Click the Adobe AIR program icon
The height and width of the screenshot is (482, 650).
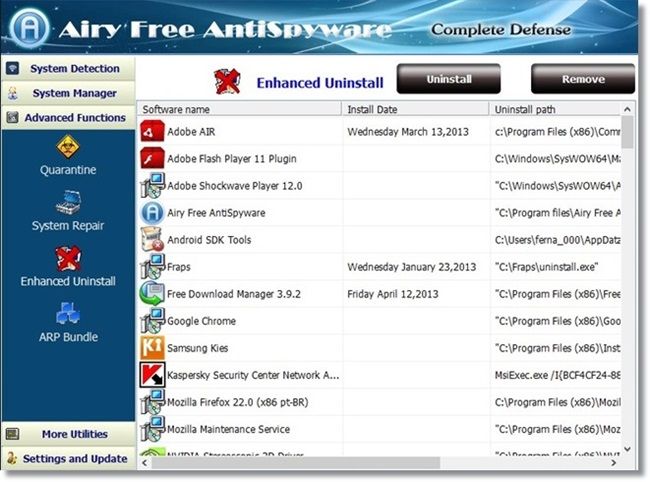[x=152, y=131]
